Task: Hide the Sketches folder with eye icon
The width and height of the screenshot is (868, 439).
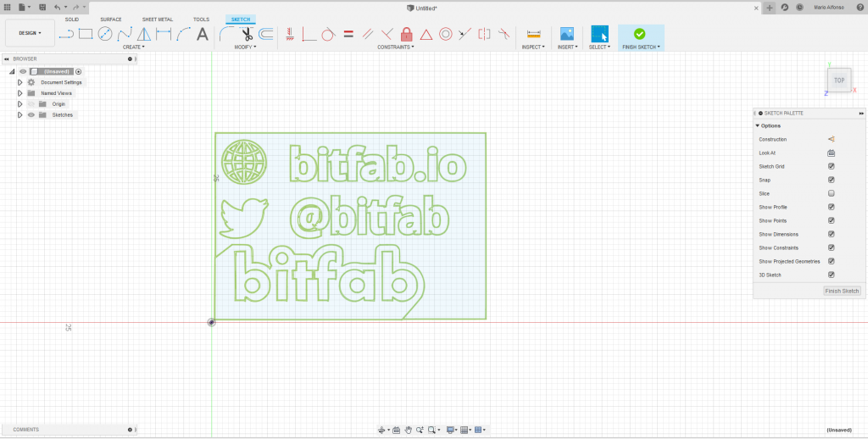Action: 31,114
